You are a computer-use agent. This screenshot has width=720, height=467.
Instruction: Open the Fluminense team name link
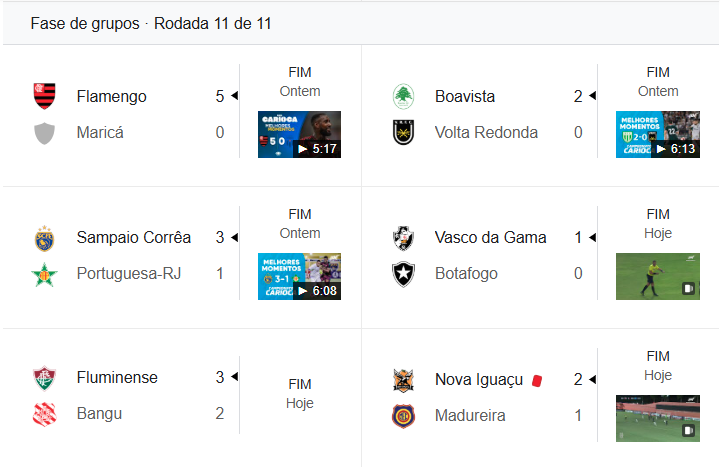click(x=116, y=378)
